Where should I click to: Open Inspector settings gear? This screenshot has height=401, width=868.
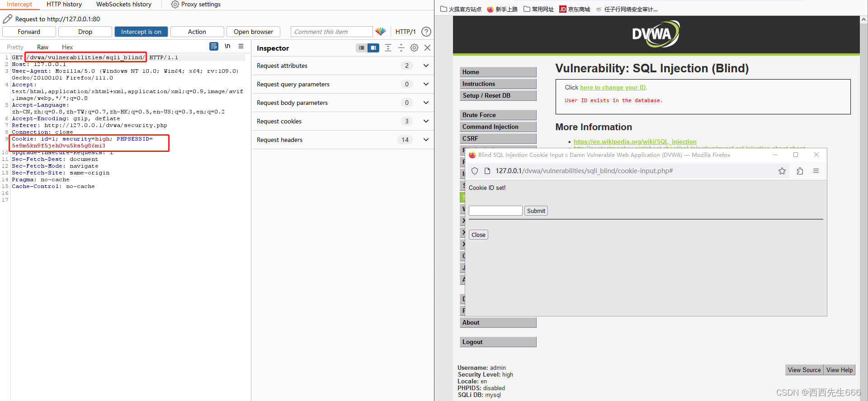point(414,48)
